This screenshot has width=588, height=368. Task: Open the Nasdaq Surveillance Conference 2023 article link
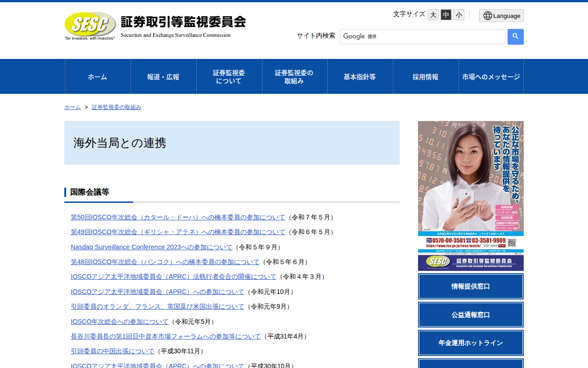[x=152, y=247]
